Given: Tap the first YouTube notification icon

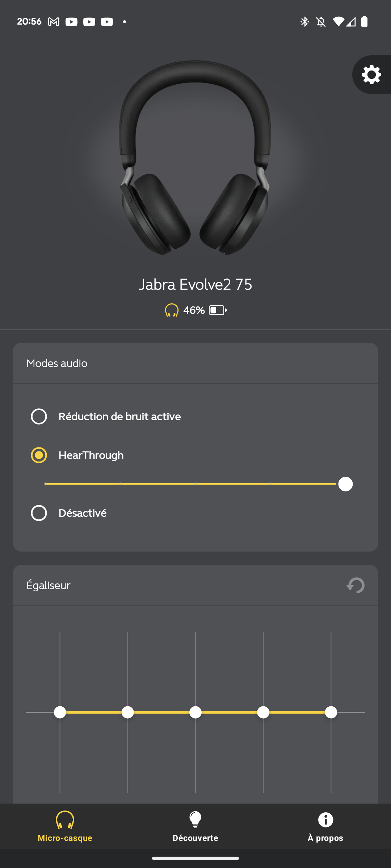Looking at the screenshot, I should coord(71,22).
